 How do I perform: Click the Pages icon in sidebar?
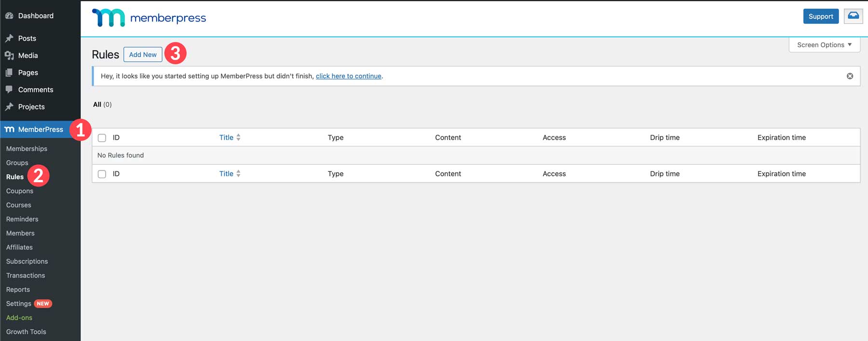tap(9, 73)
